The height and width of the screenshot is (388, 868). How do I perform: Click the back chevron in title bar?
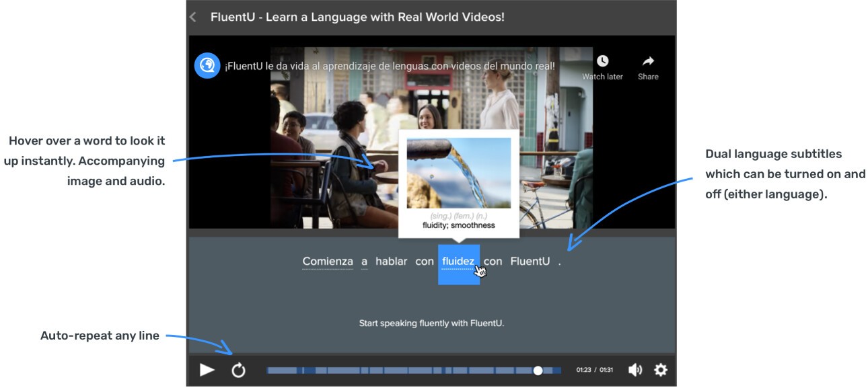193,17
